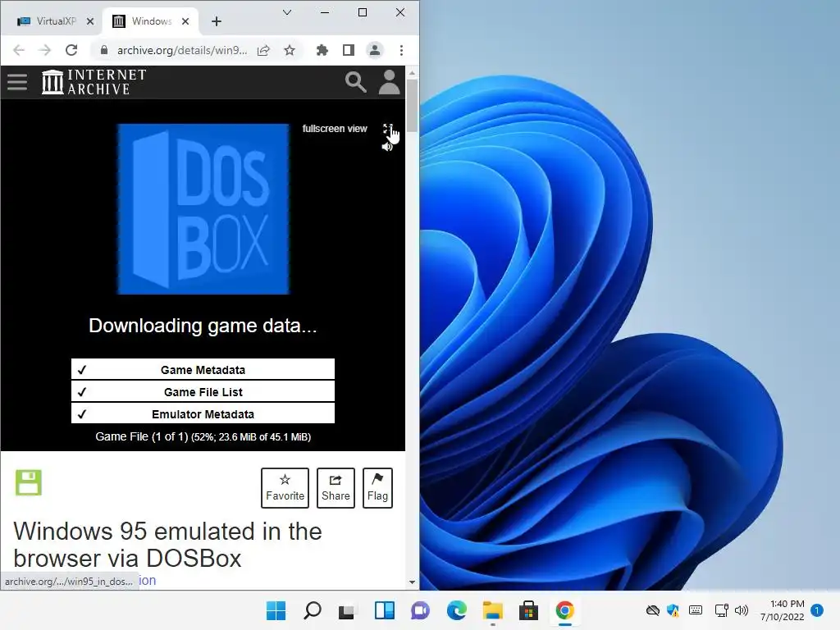This screenshot has width=840, height=630.
Task: Open Chrome profile avatar
Action: (x=374, y=50)
